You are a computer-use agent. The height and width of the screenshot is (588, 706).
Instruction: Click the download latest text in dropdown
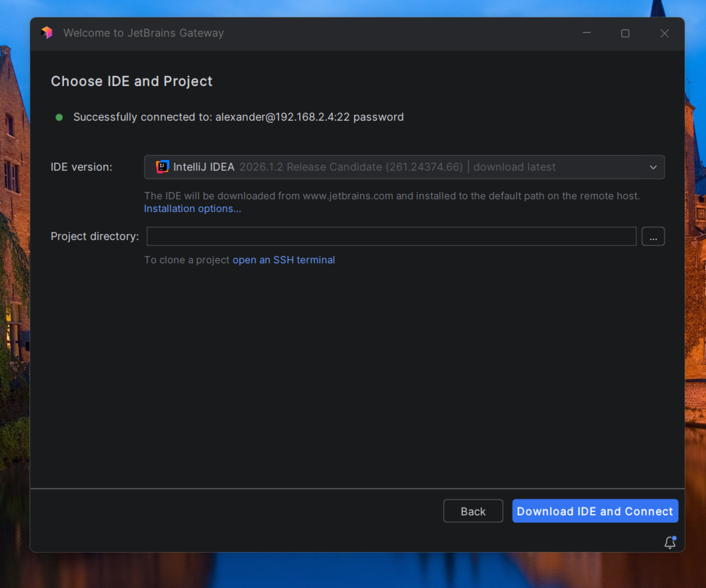514,167
